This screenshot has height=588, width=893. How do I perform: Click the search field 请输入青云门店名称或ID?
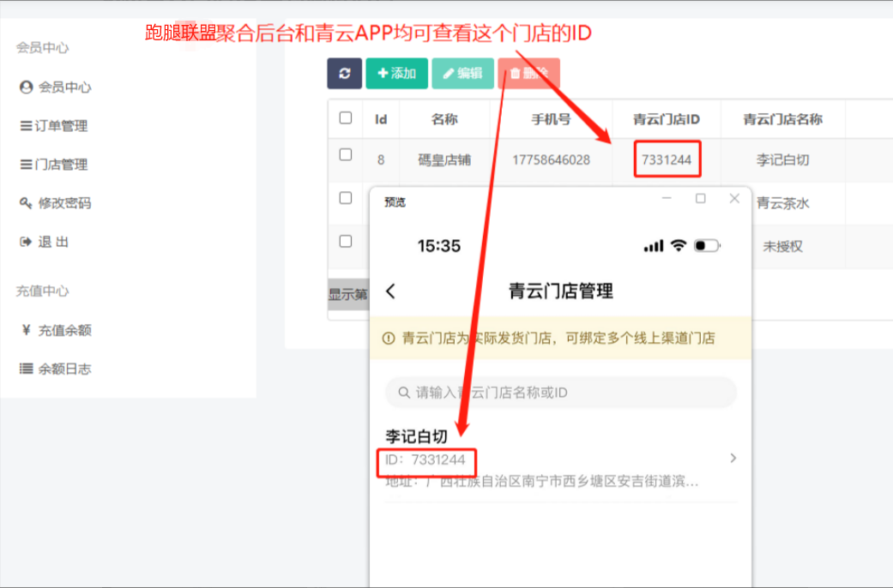click(561, 393)
